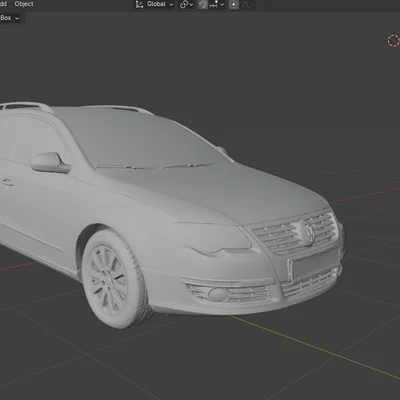
Task: Open the Object menu in viewport header
Action: (x=24, y=4)
